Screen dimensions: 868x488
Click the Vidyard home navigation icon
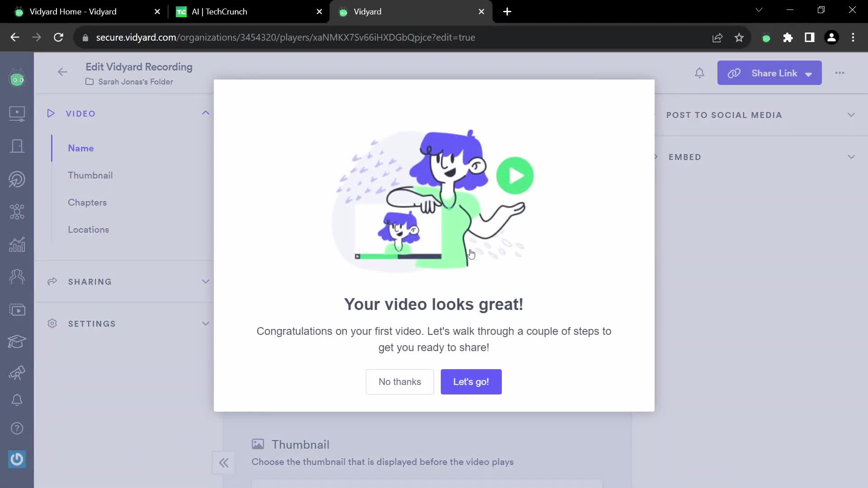17,78
